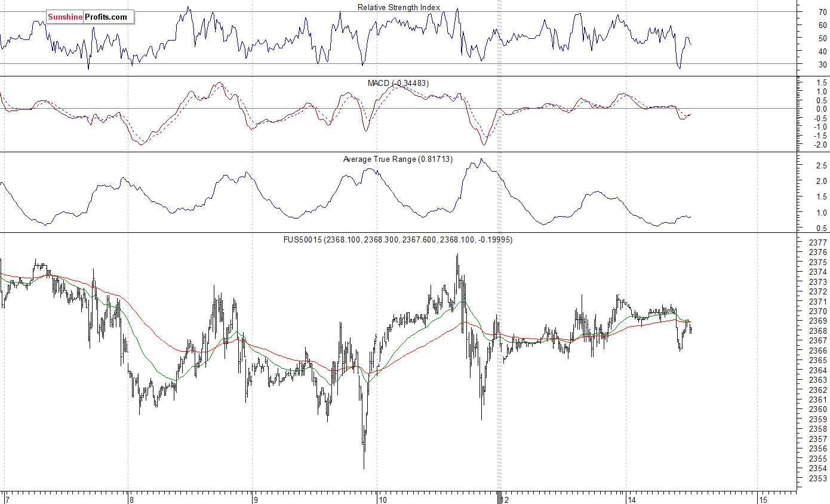The width and height of the screenshot is (830, 504).
Task: Click the 50 level on RSI axis
Action: [822, 38]
